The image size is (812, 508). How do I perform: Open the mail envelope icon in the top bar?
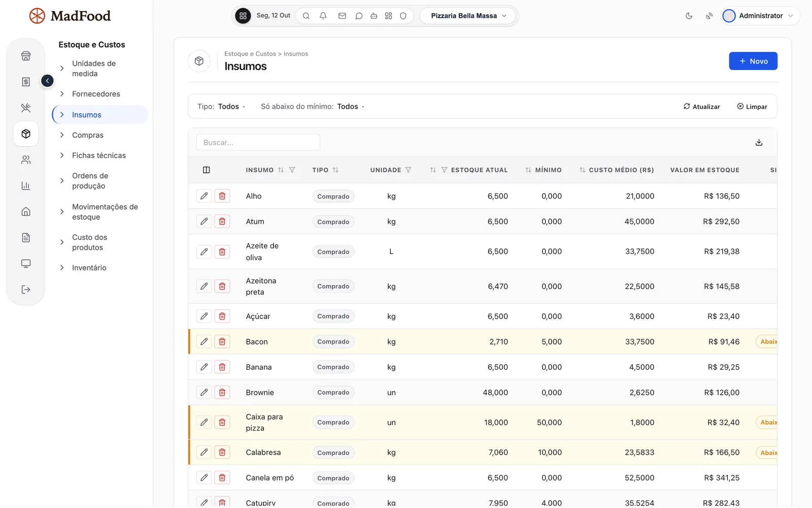pos(342,16)
